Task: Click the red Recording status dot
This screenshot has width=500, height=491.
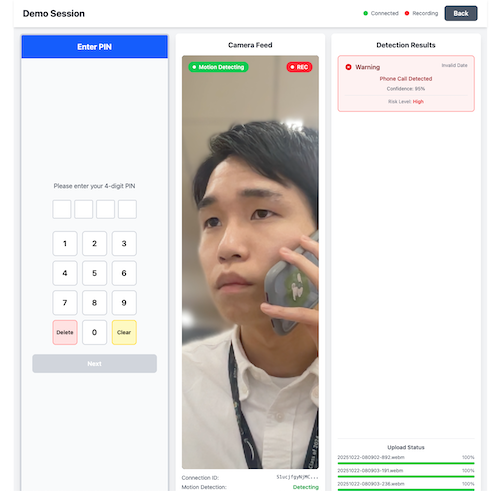Action: coord(407,13)
